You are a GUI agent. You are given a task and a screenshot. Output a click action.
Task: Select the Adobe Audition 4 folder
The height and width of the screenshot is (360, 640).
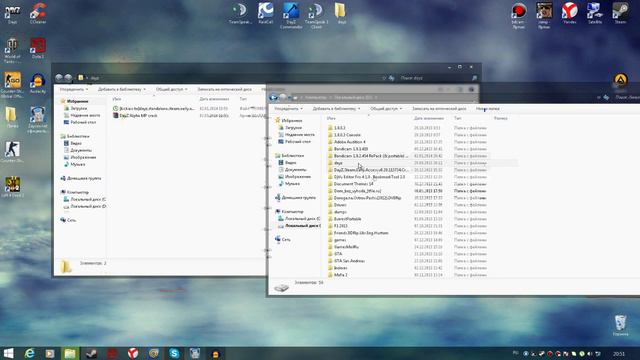tap(347, 142)
